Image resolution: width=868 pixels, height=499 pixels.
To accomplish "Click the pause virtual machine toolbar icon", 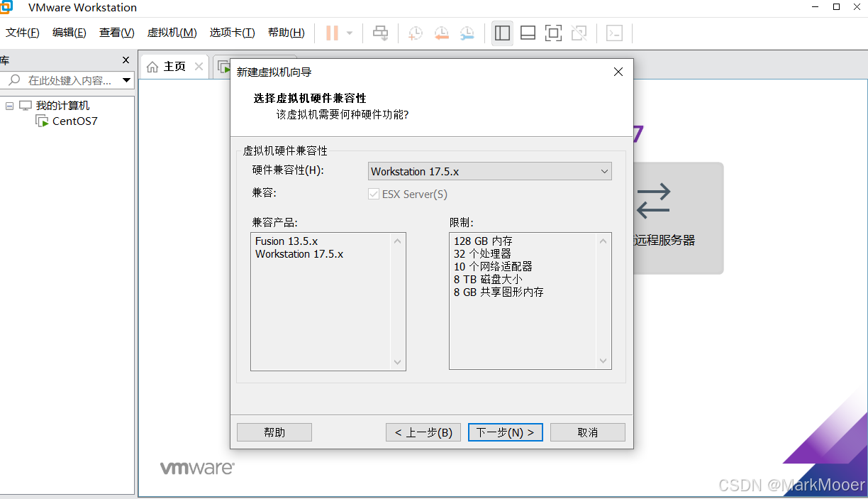I will (x=332, y=33).
